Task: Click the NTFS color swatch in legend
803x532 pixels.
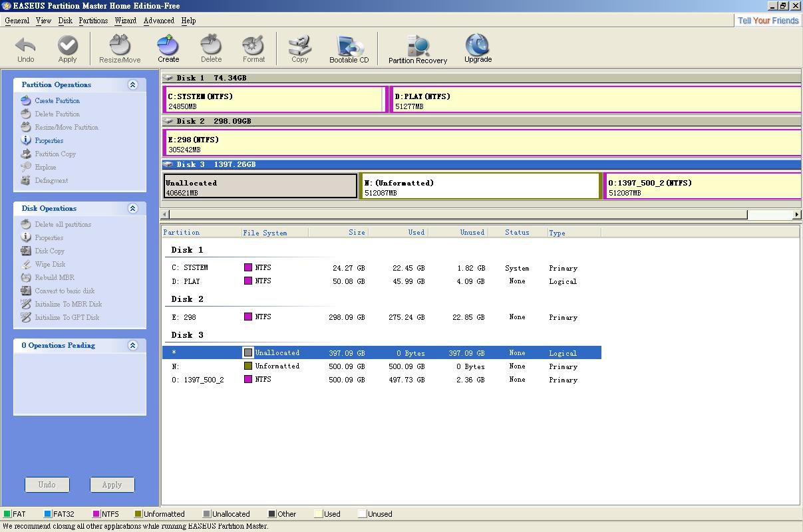Action: (96, 514)
